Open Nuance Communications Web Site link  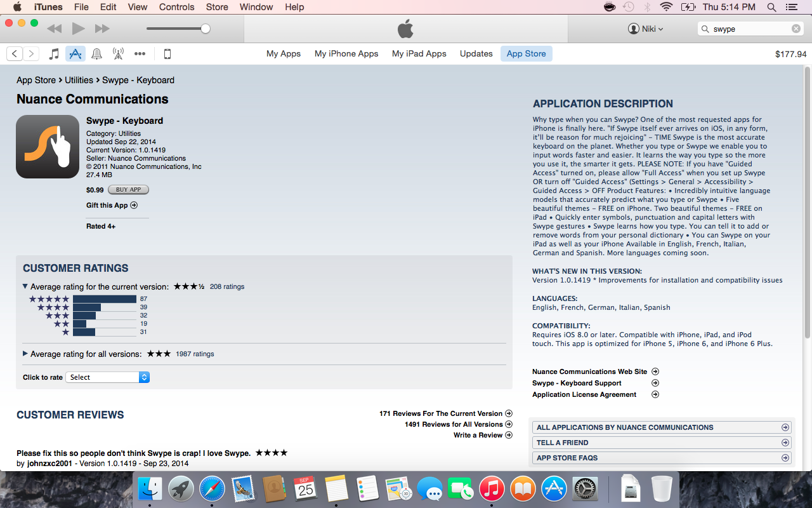click(x=596, y=371)
